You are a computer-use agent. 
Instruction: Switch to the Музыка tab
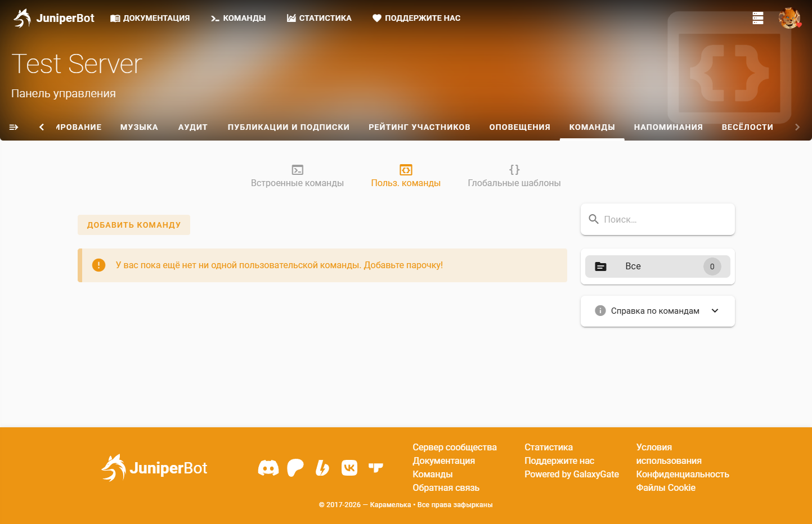pyautogui.click(x=139, y=127)
